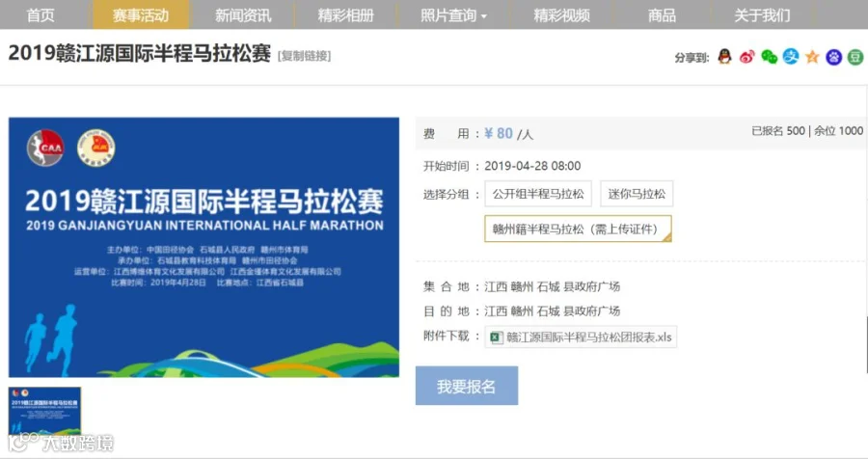This screenshot has width=868, height=459.
Task: Click the ¥ 80 fee amount
Action: 499,133
